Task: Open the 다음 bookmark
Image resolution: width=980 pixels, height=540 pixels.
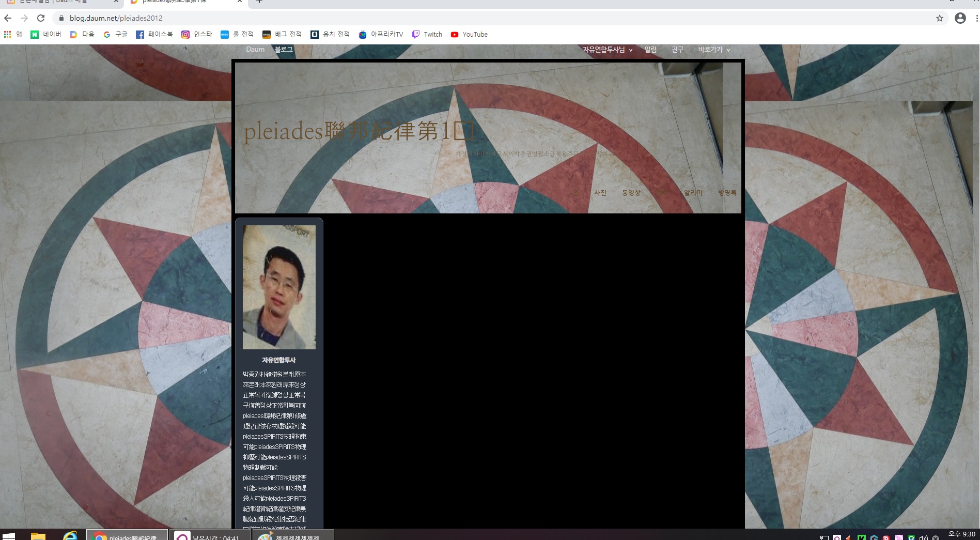Action: [x=82, y=35]
